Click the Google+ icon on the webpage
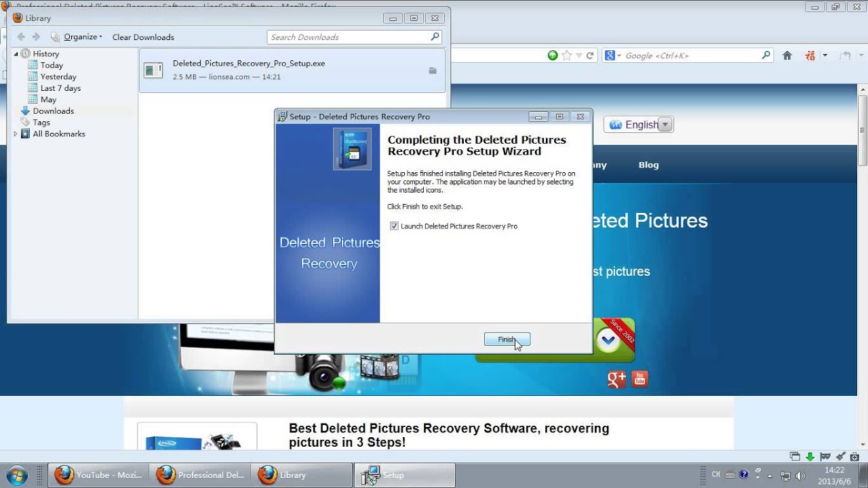 tap(616, 379)
